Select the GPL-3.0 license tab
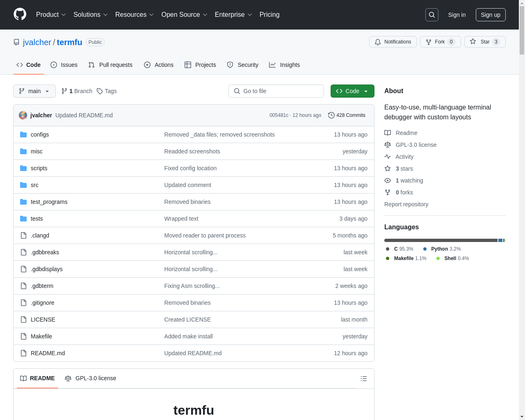 coord(91,378)
